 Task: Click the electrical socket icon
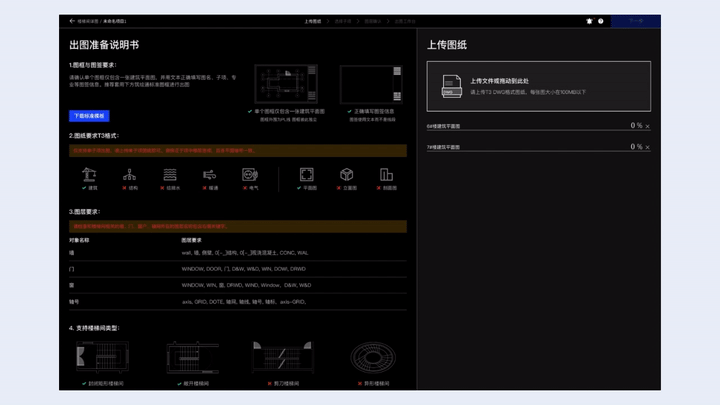point(250,174)
